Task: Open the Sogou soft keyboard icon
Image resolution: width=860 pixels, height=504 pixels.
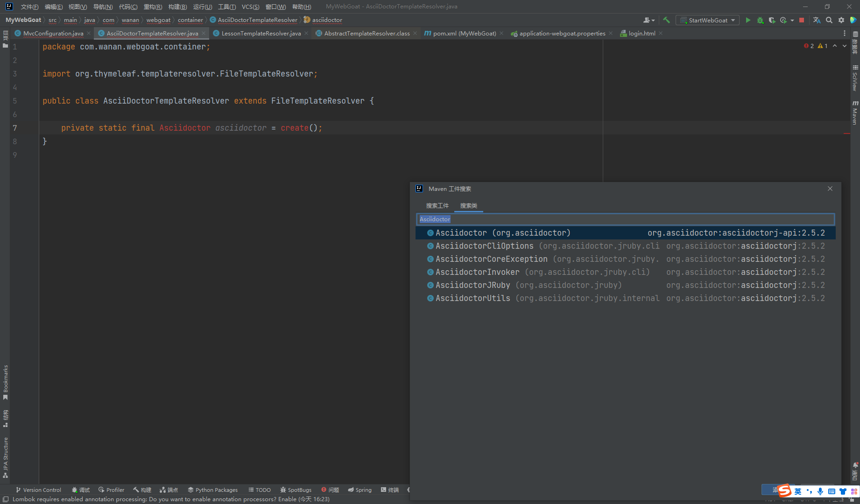Action: (x=832, y=491)
